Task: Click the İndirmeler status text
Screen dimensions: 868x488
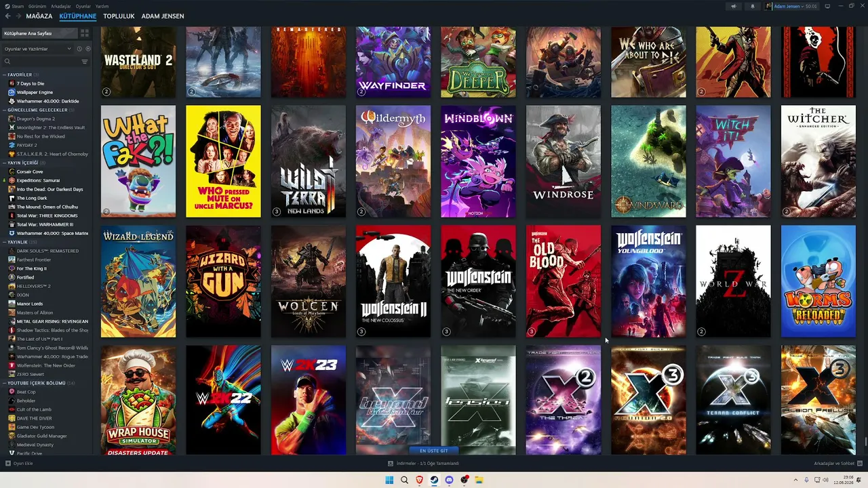Action: coord(428,464)
